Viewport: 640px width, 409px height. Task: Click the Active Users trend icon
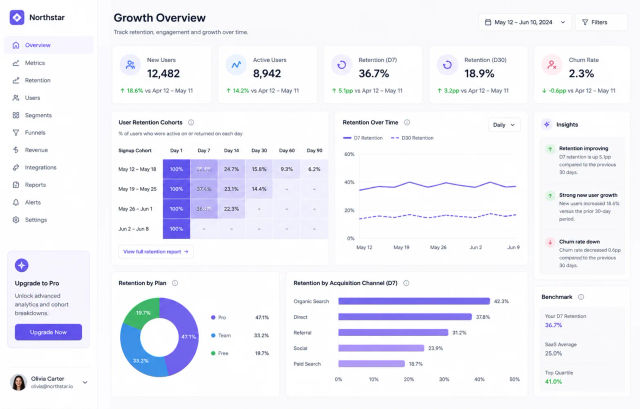click(x=236, y=65)
